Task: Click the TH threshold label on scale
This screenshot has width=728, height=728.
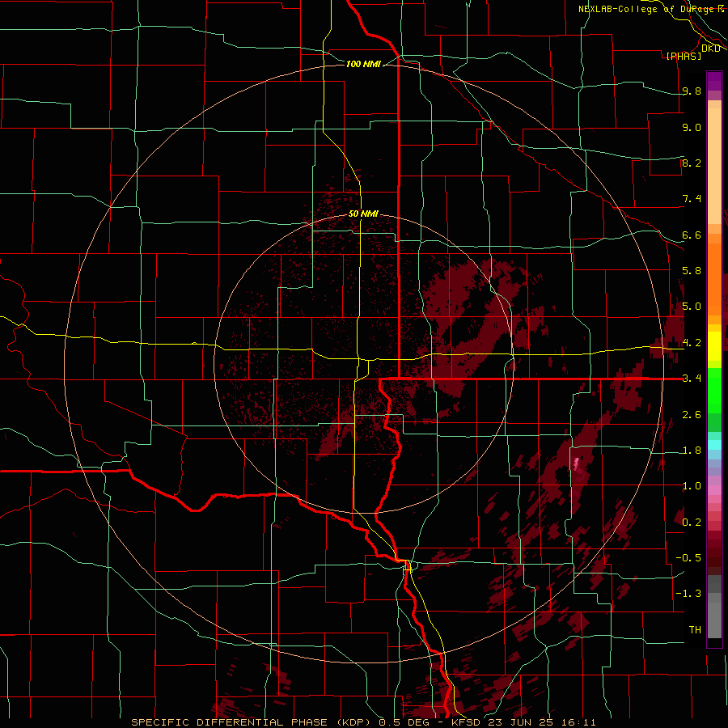Action: (x=695, y=630)
